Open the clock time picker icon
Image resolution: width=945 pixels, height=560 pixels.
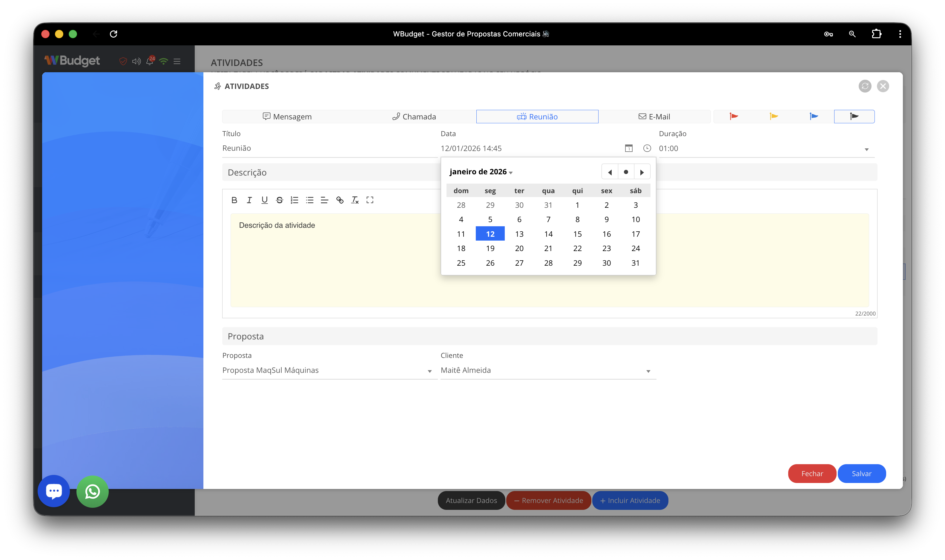point(647,148)
